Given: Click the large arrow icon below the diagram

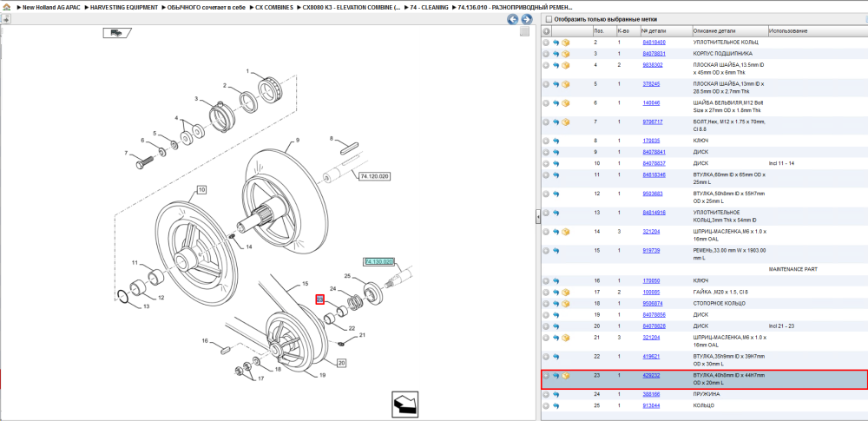Looking at the screenshot, I should tap(404, 405).
